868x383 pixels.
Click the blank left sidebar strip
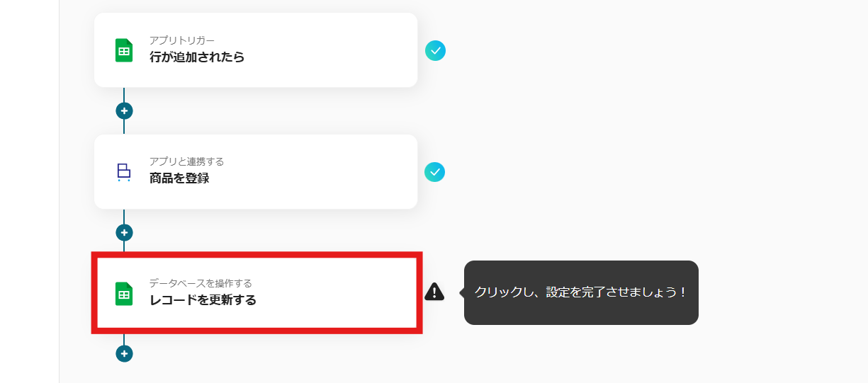(x=29, y=191)
